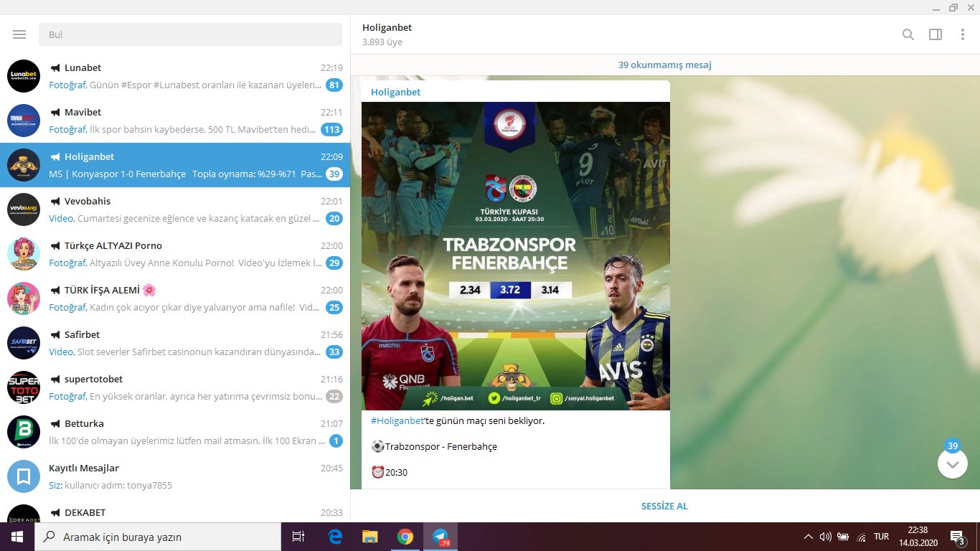The image size is (980, 551).
Task: Open the DEKABET chat
Action: tap(175, 512)
